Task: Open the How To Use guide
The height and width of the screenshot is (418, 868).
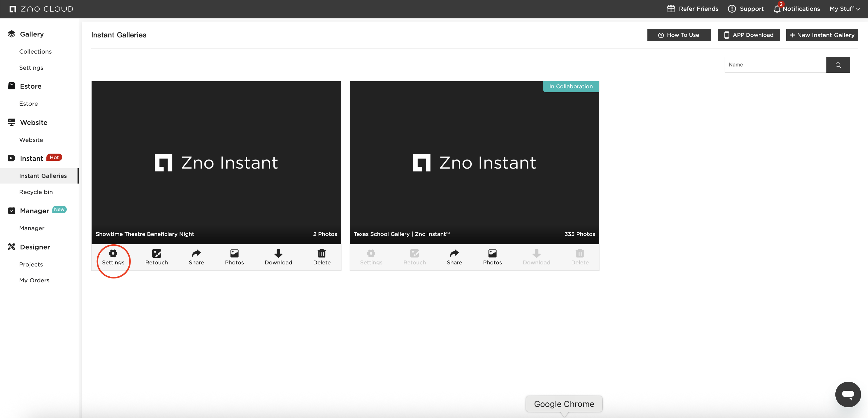Action: point(679,35)
